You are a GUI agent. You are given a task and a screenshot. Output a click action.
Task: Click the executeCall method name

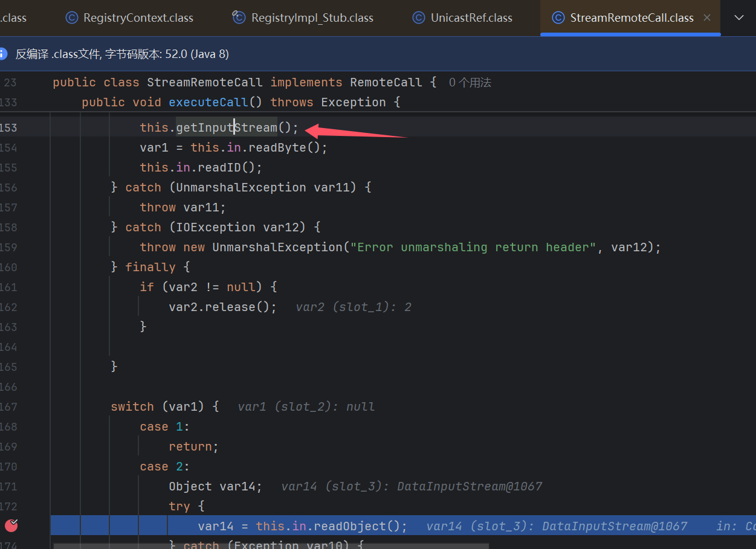208,102
